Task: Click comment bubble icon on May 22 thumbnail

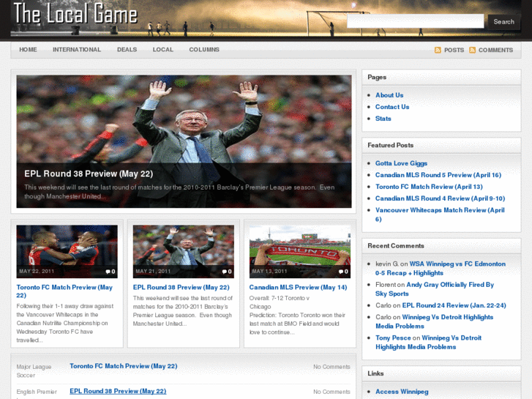Action: click(108, 272)
